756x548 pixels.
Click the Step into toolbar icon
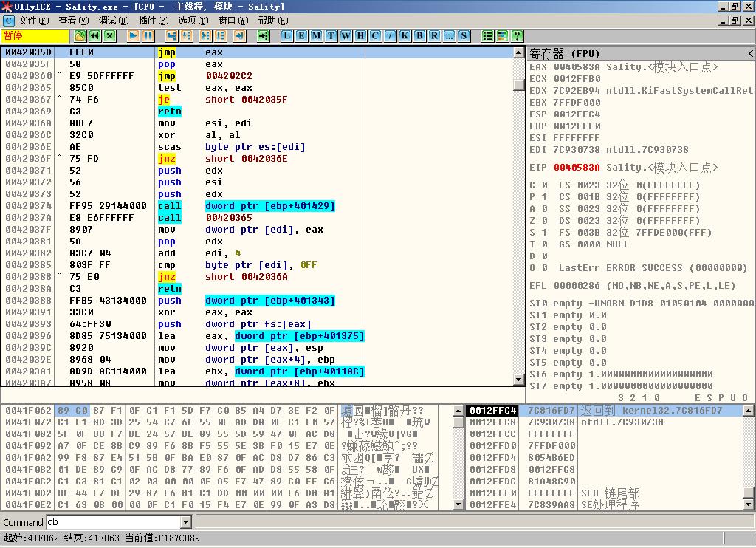pyautogui.click(x=171, y=35)
